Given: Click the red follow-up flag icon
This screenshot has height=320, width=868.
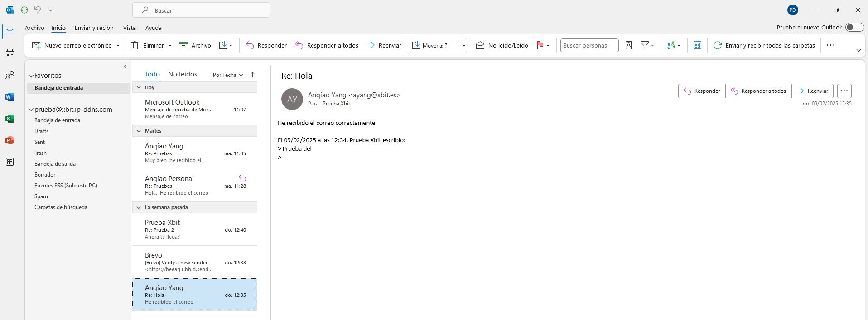Looking at the screenshot, I should 540,45.
